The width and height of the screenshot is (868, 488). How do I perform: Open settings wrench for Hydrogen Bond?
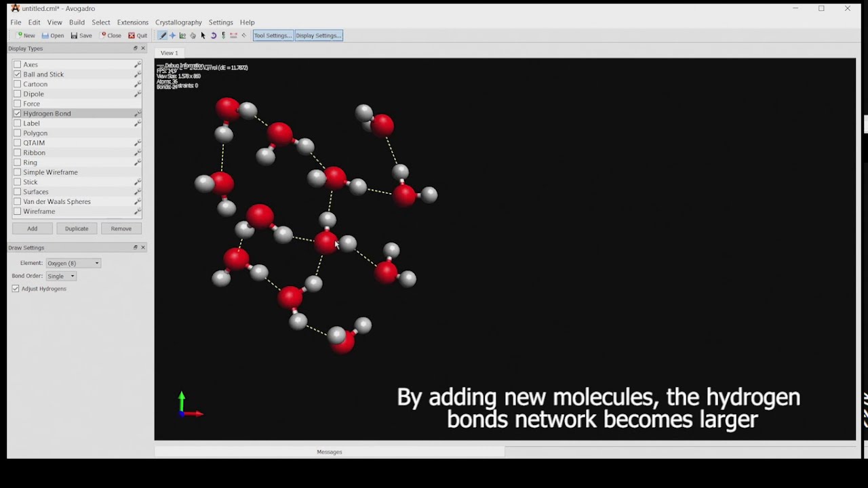click(138, 113)
